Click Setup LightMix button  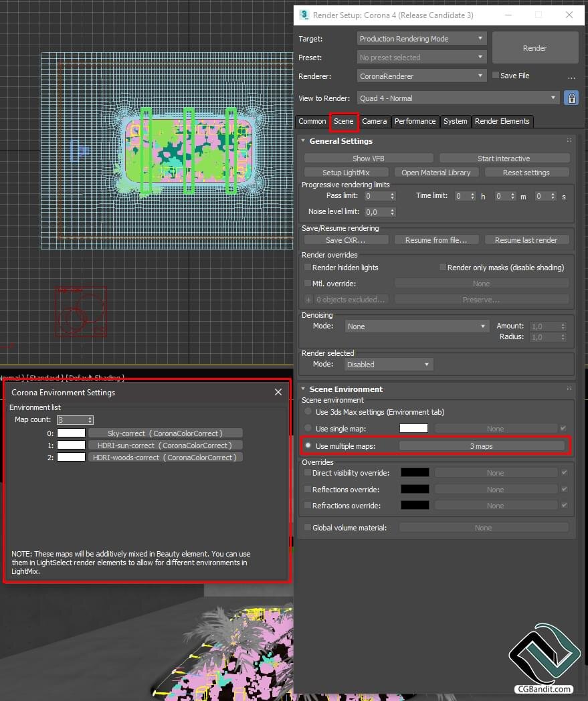(x=346, y=173)
